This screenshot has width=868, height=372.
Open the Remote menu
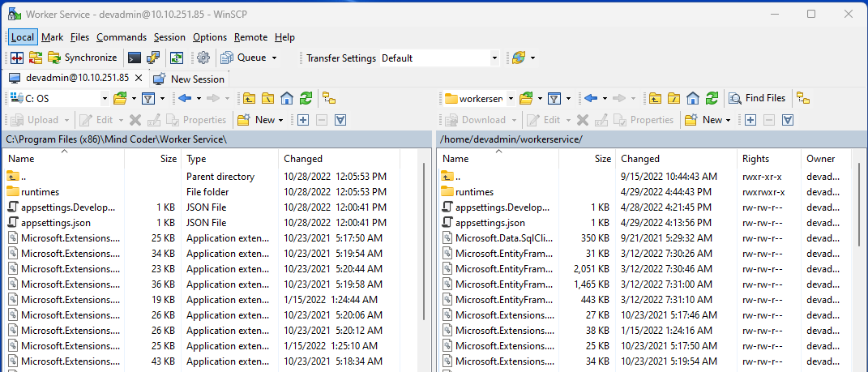pyautogui.click(x=250, y=37)
